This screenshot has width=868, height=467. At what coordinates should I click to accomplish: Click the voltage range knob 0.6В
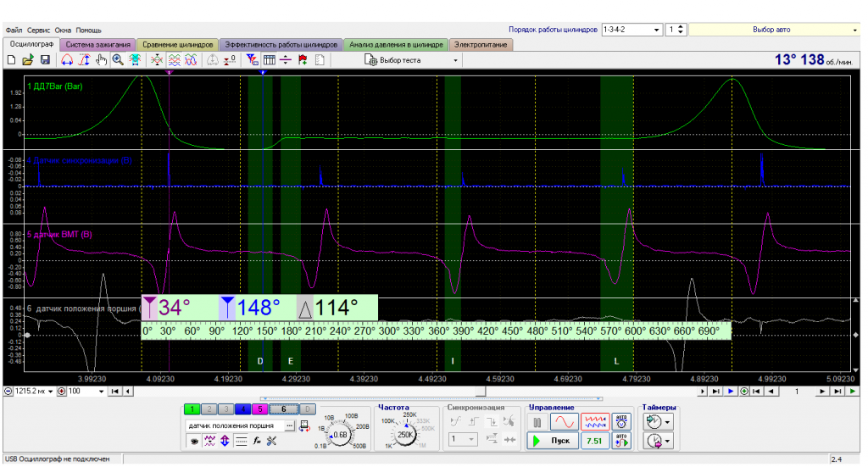(x=340, y=434)
